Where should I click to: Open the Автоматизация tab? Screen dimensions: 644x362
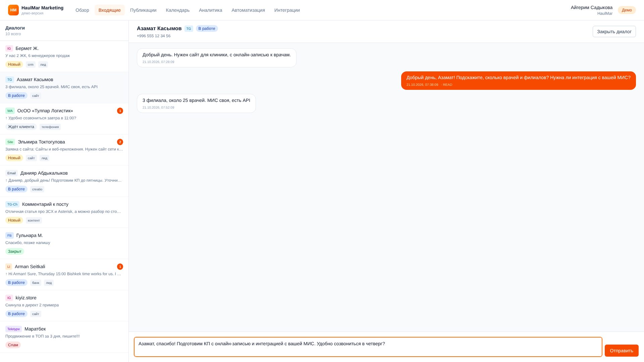(248, 10)
